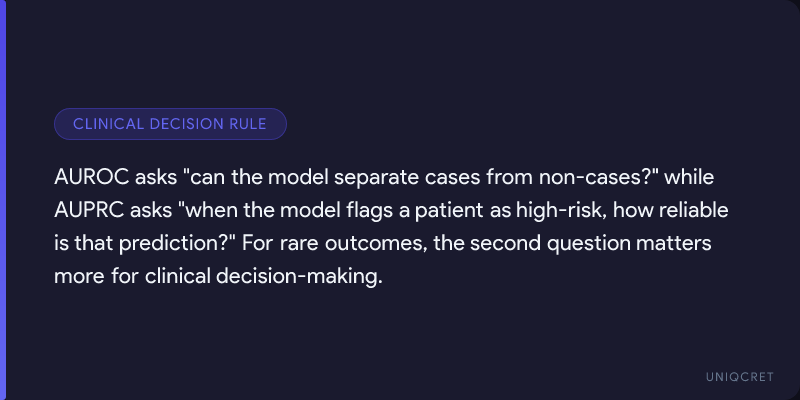Screen dimensions: 800x400
Task: Click the purple accent bar on left edge
Action: [x=3, y=200]
